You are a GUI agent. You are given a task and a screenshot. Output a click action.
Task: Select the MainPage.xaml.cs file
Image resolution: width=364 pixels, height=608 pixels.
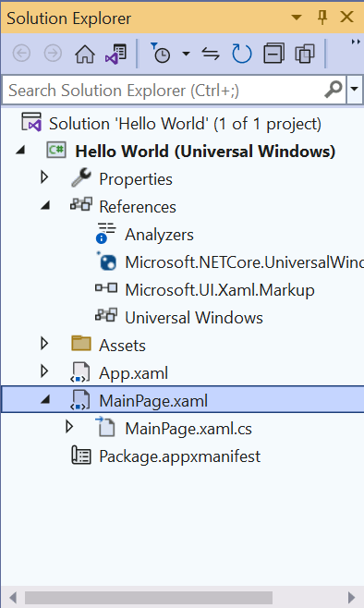point(188,429)
